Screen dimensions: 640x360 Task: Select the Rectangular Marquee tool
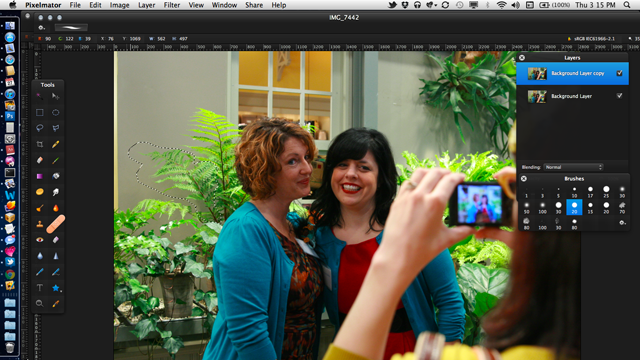point(40,112)
